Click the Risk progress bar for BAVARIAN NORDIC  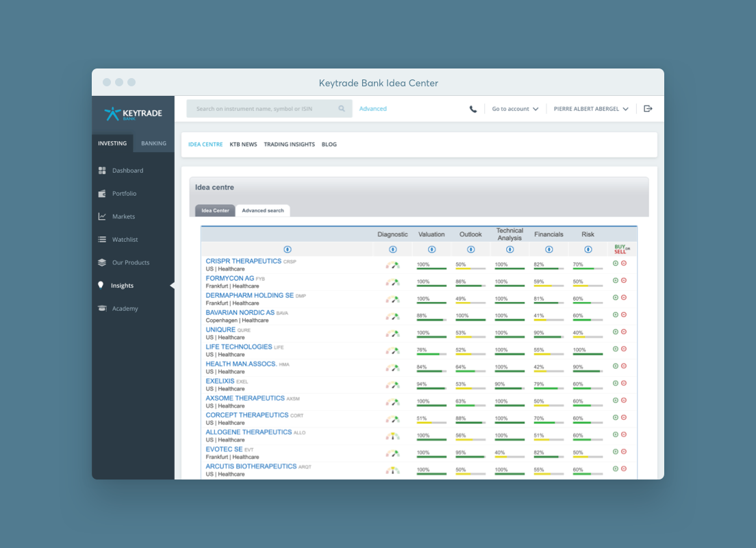(x=588, y=320)
